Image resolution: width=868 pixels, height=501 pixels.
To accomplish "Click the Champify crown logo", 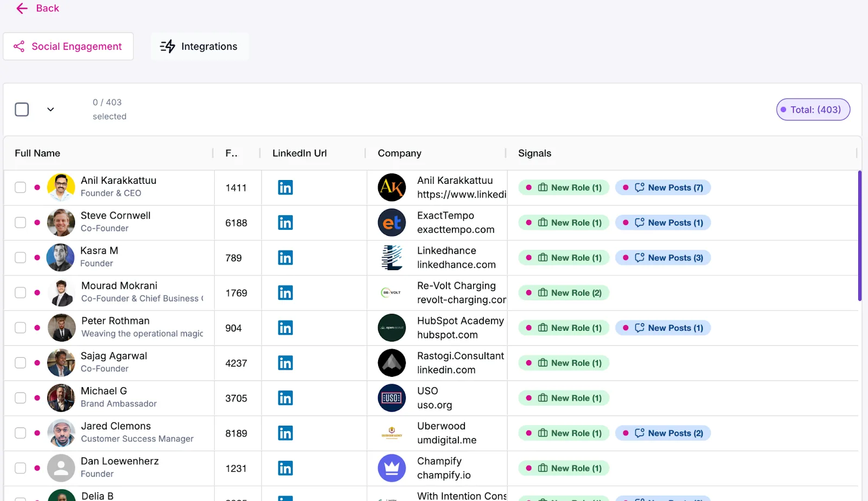I will coord(392,468).
